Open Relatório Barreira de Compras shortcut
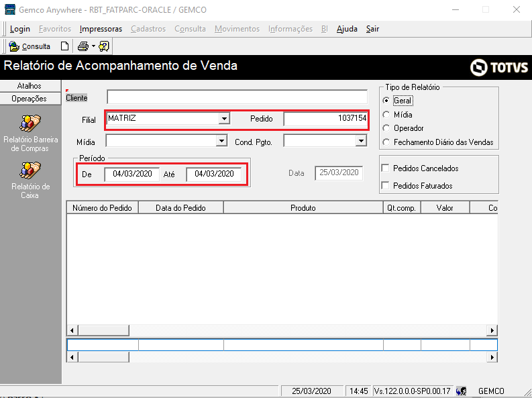The image size is (532, 398). (x=30, y=134)
